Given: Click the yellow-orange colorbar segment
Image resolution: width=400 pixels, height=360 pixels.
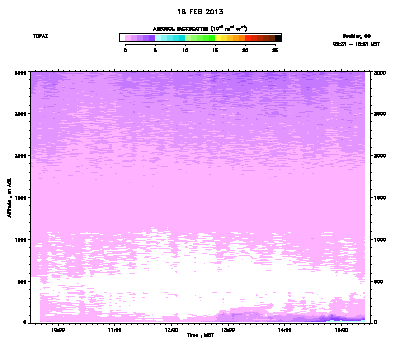Looking at the screenshot, I should (x=230, y=38).
